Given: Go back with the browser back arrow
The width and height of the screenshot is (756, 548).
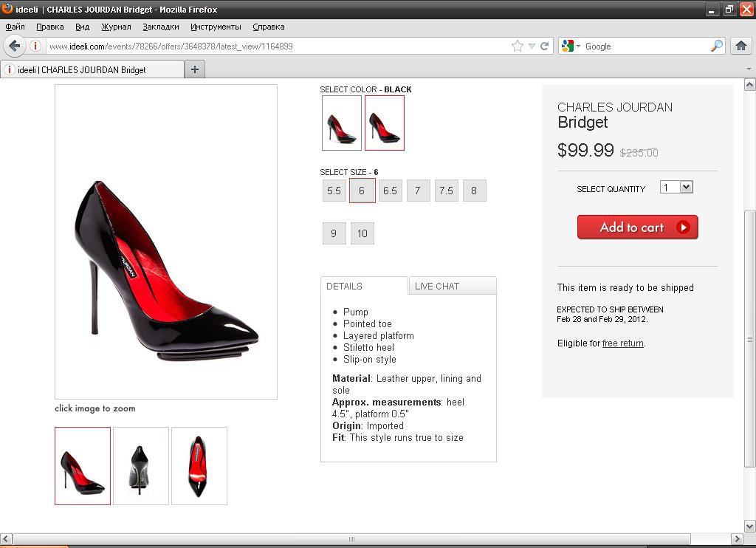Looking at the screenshot, I should point(15,47).
